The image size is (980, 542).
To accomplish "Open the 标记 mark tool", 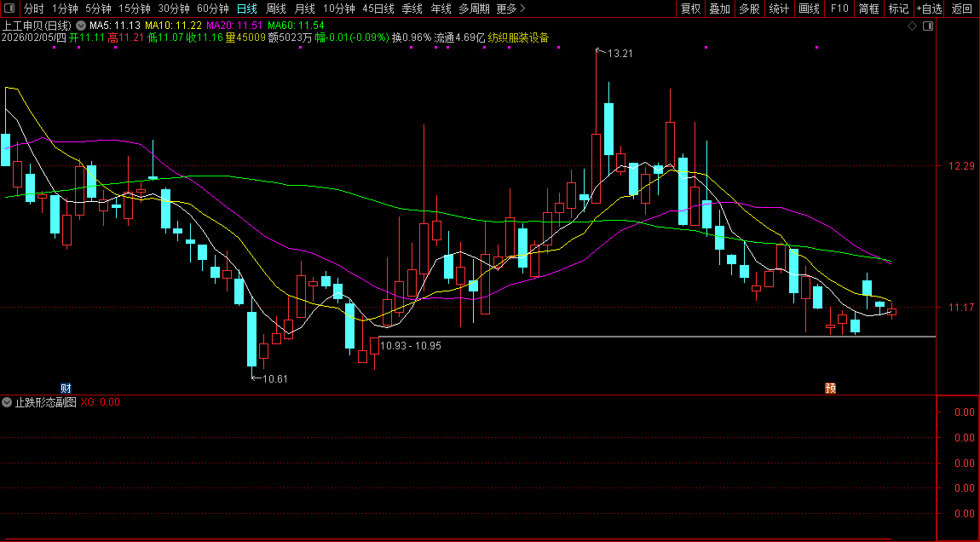I will point(899,9).
